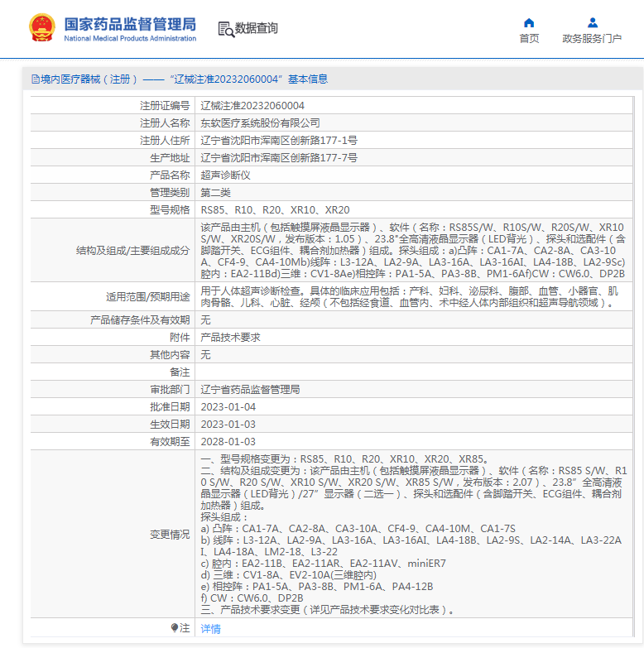Click registration number value 辽械注准20232060004
The height and width of the screenshot is (648, 644).
252,105
